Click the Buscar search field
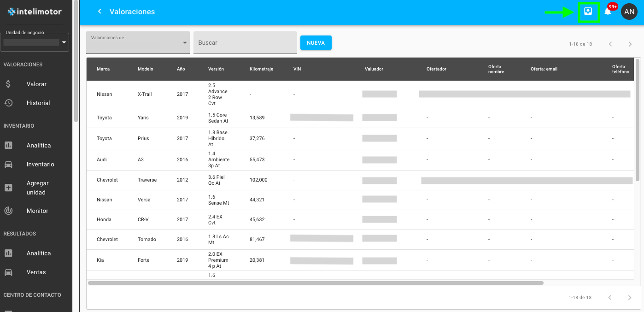 (x=245, y=42)
